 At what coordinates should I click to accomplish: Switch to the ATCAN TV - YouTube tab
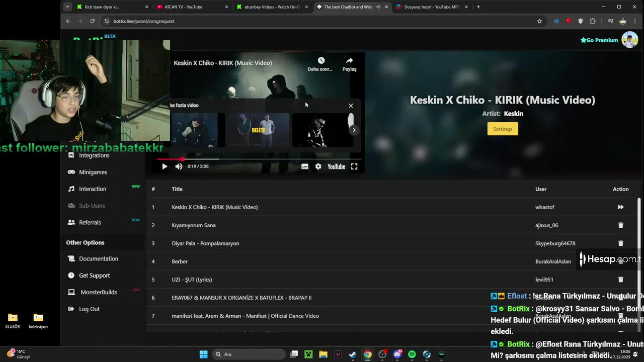pos(192,7)
